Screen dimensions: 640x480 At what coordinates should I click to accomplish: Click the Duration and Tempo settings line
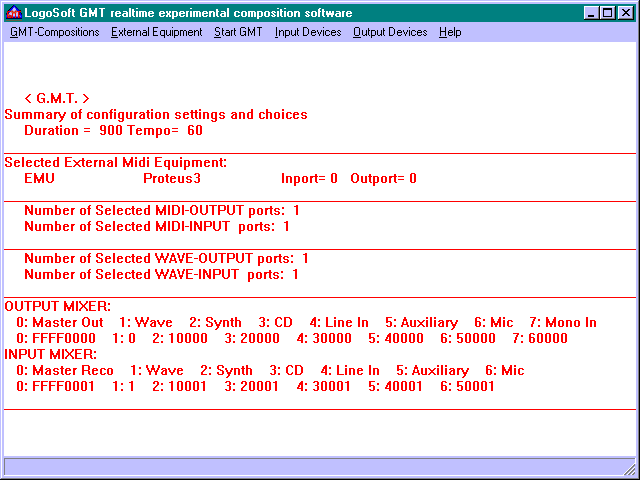tap(113, 130)
